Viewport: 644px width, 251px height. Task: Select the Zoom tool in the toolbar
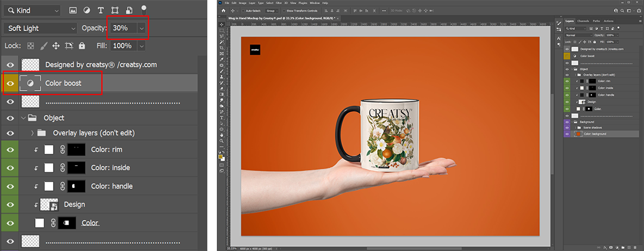click(x=222, y=141)
